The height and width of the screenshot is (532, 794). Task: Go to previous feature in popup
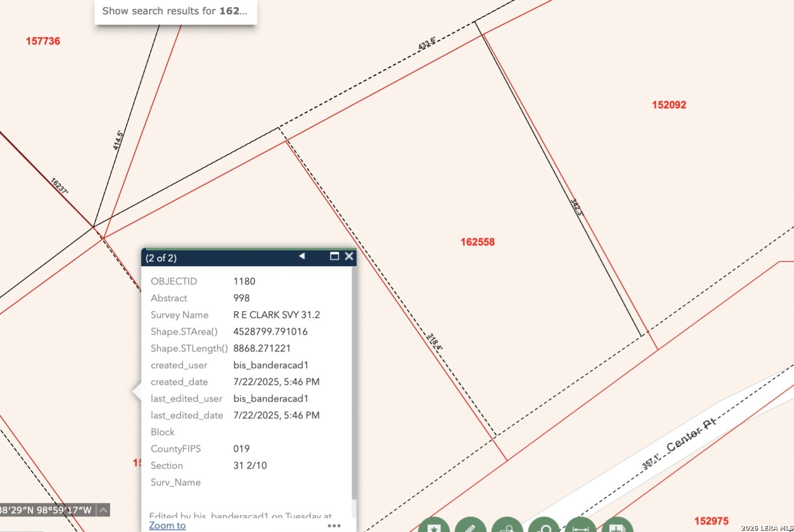(x=302, y=256)
